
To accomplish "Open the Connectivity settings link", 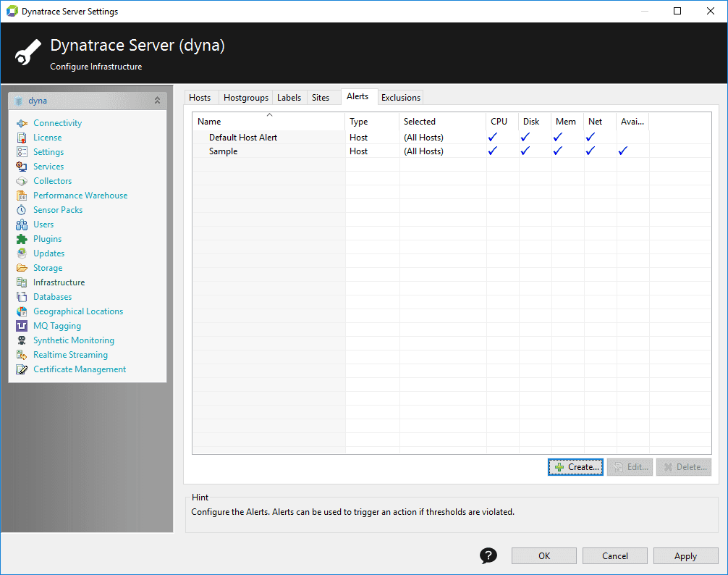I will point(58,123).
